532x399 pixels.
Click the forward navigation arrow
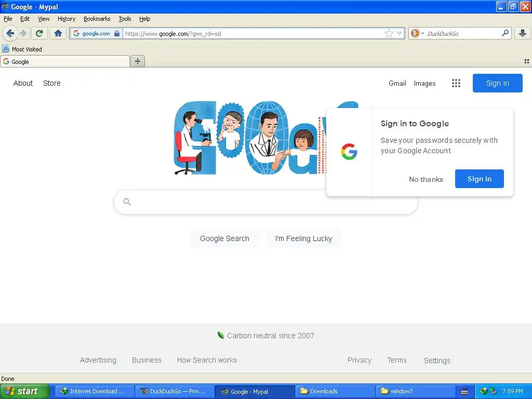pos(23,33)
